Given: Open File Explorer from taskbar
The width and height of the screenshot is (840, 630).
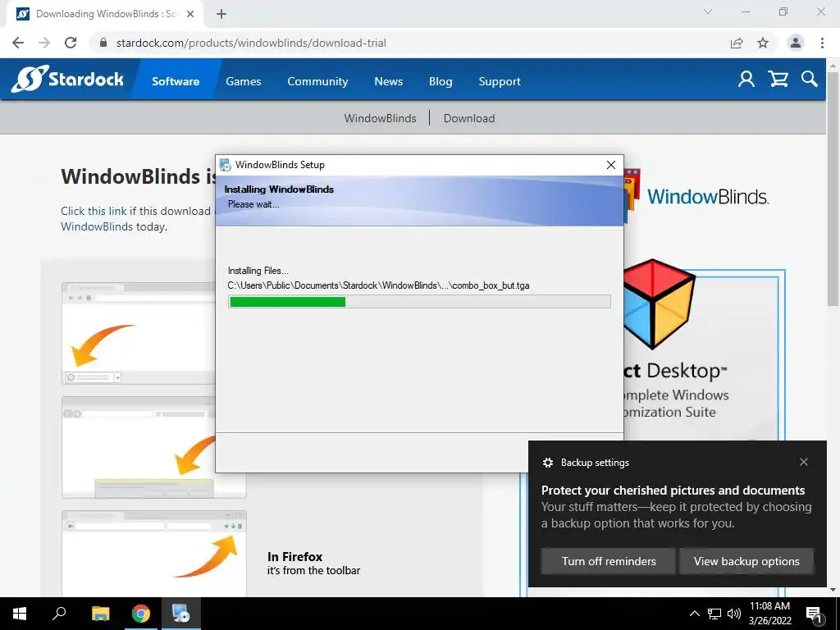Looking at the screenshot, I should (100, 614).
